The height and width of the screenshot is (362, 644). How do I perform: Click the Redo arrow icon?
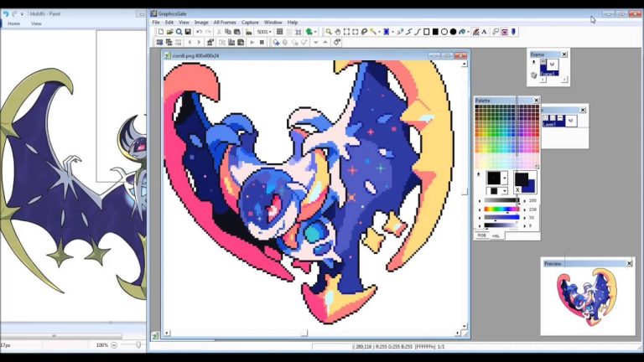208,32
